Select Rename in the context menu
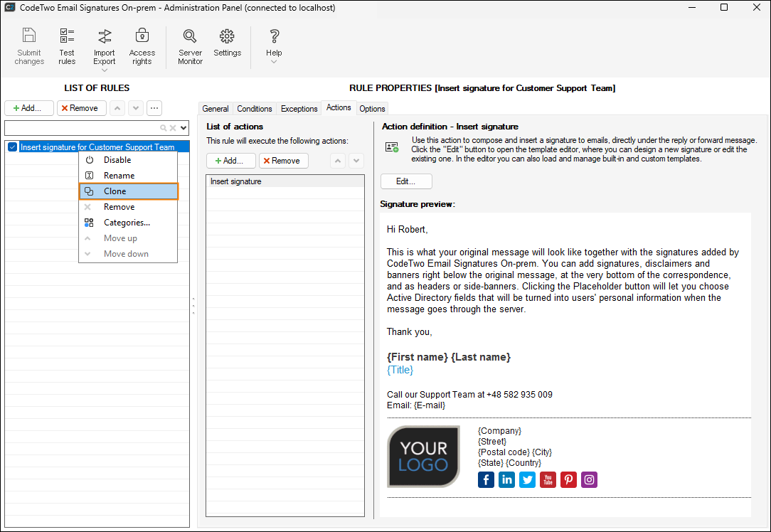This screenshot has height=532, width=771. [x=119, y=176]
